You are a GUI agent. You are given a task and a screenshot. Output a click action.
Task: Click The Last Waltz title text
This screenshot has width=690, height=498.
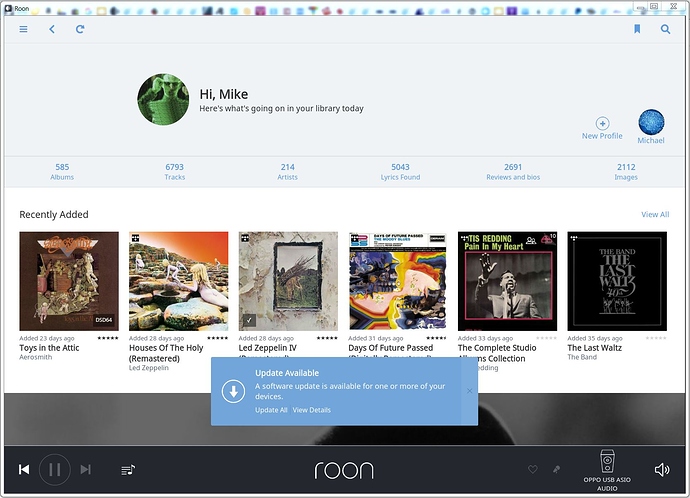595,348
